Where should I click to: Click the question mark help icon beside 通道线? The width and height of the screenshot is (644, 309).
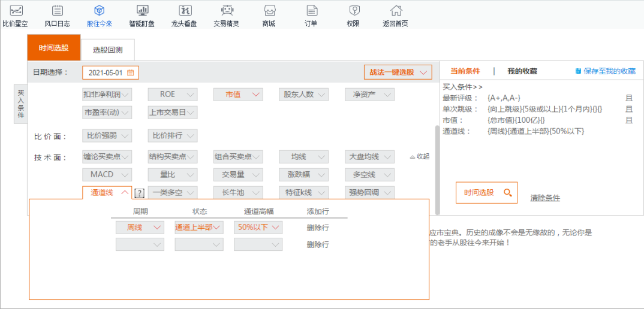140,193
